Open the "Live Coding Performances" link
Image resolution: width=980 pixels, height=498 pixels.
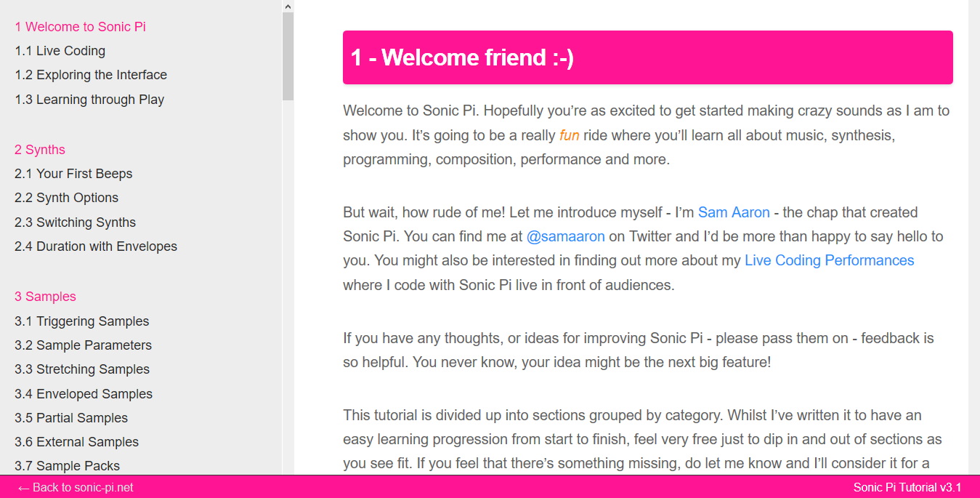(829, 260)
